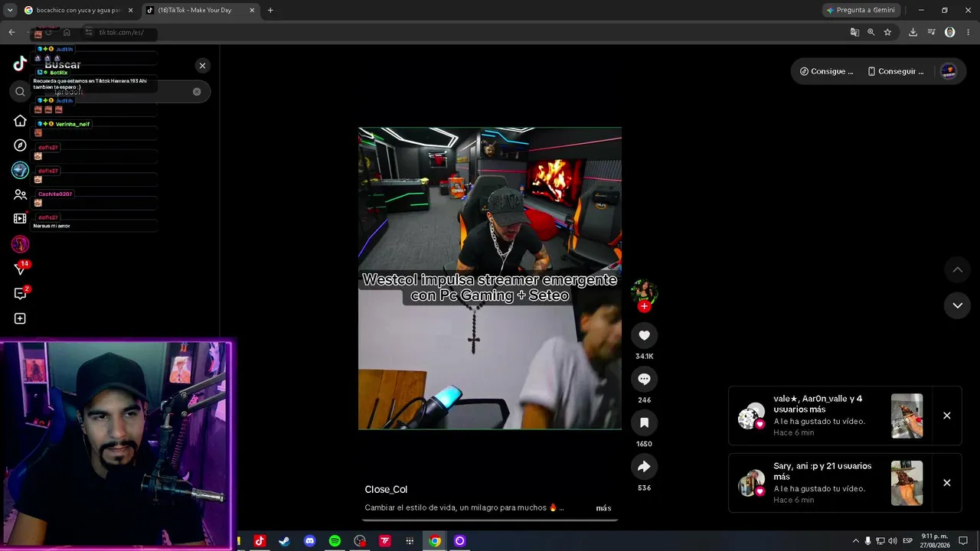The height and width of the screenshot is (551, 980).
Task: Click the 'Conseguir ...' app button
Action: point(895,71)
